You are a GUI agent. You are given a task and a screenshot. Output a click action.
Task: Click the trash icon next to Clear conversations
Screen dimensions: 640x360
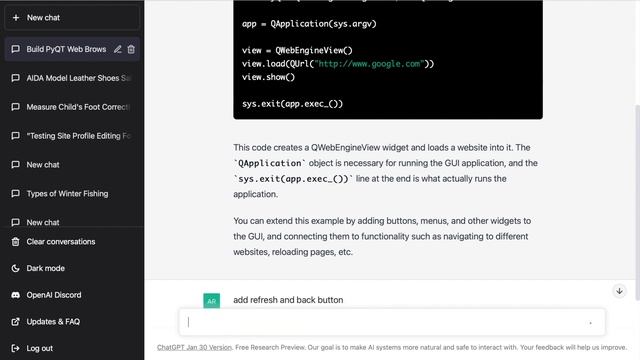point(16,242)
